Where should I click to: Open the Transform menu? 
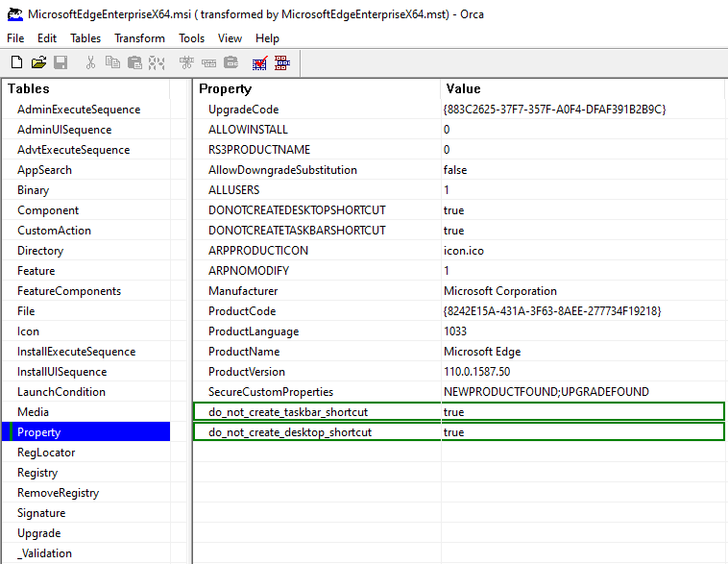[x=140, y=38]
